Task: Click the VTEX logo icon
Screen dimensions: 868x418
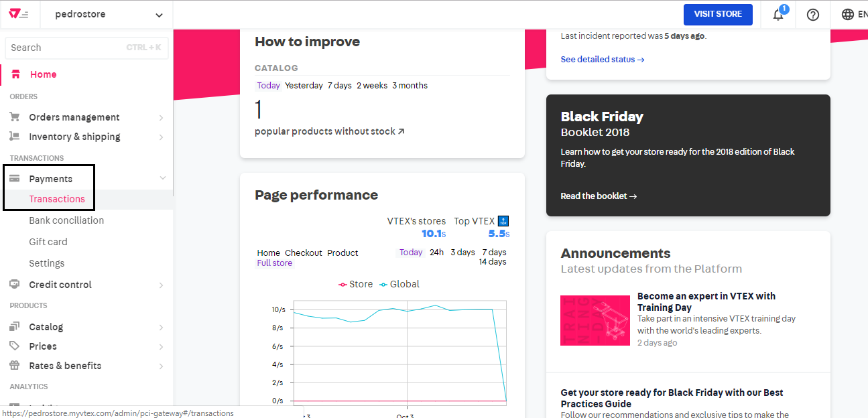Action: 18,14
